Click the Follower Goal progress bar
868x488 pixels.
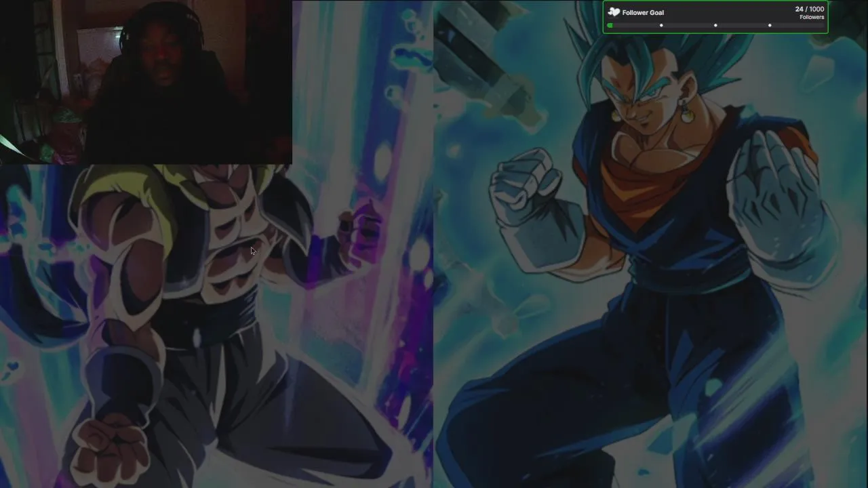coord(715,26)
